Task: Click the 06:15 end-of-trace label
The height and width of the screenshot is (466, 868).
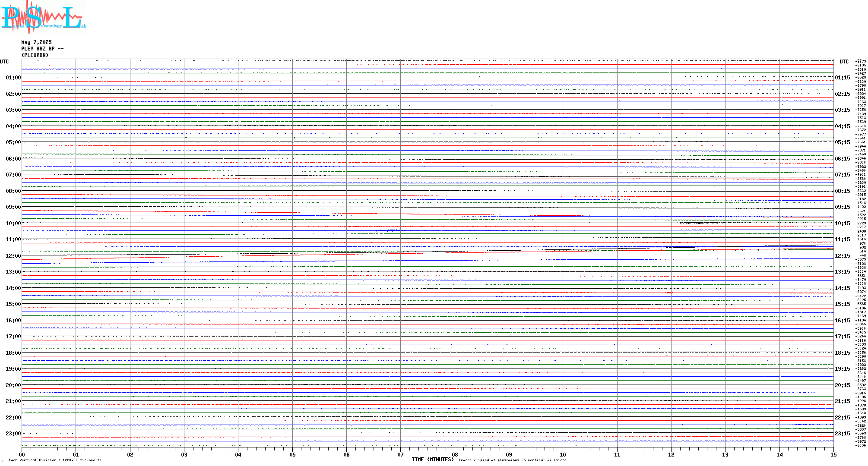Action: point(843,159)
